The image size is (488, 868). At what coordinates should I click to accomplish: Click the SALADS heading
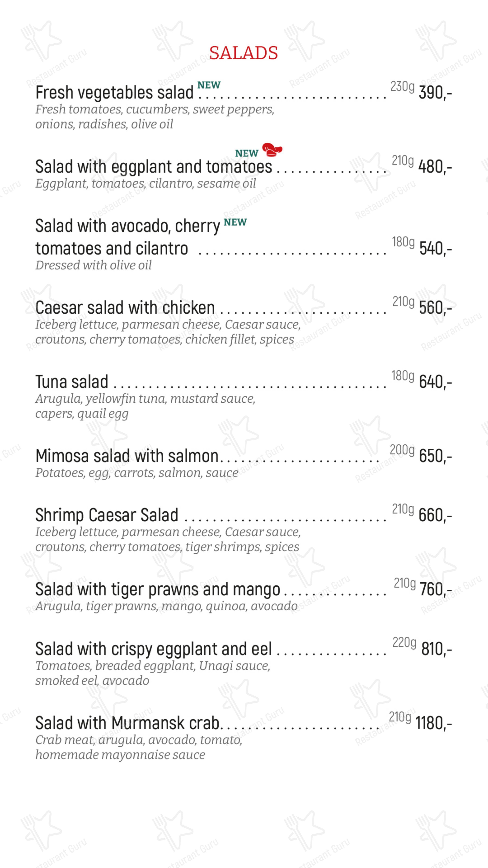[x=244, y=53]
